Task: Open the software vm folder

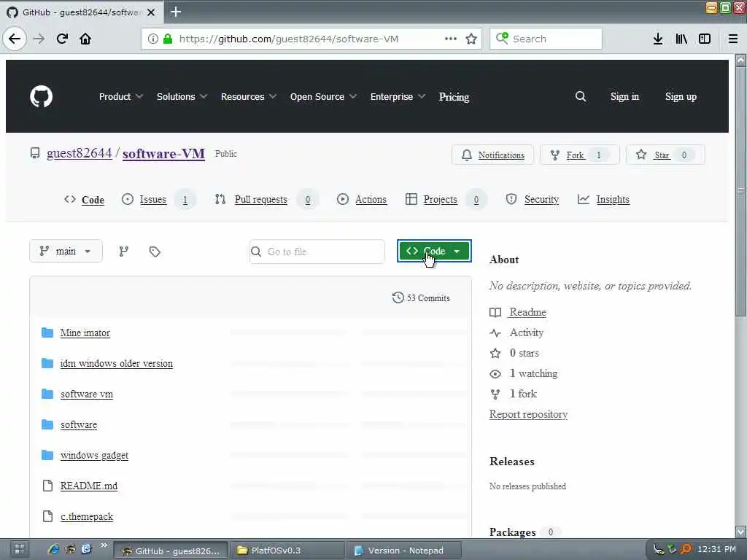Action: click(x=87, y=394)
